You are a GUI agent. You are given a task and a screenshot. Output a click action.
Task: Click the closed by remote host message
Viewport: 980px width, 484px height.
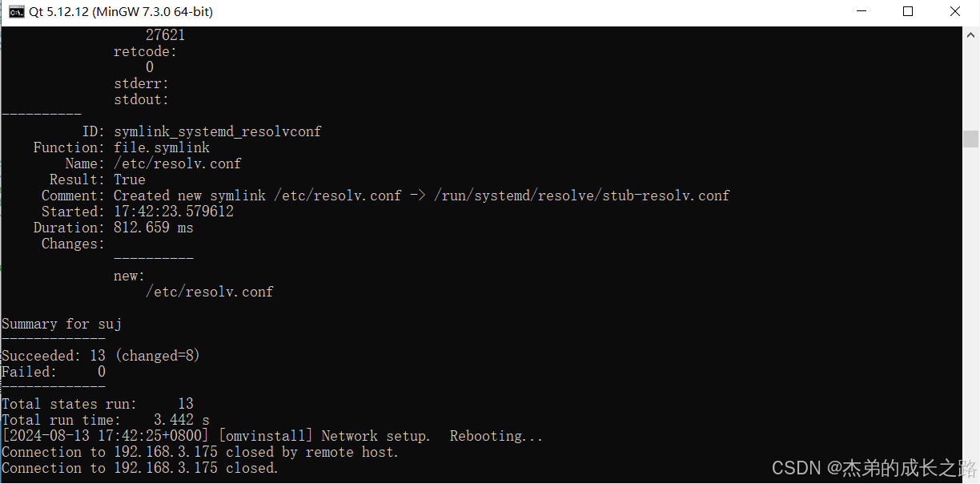tap(312, 452)
